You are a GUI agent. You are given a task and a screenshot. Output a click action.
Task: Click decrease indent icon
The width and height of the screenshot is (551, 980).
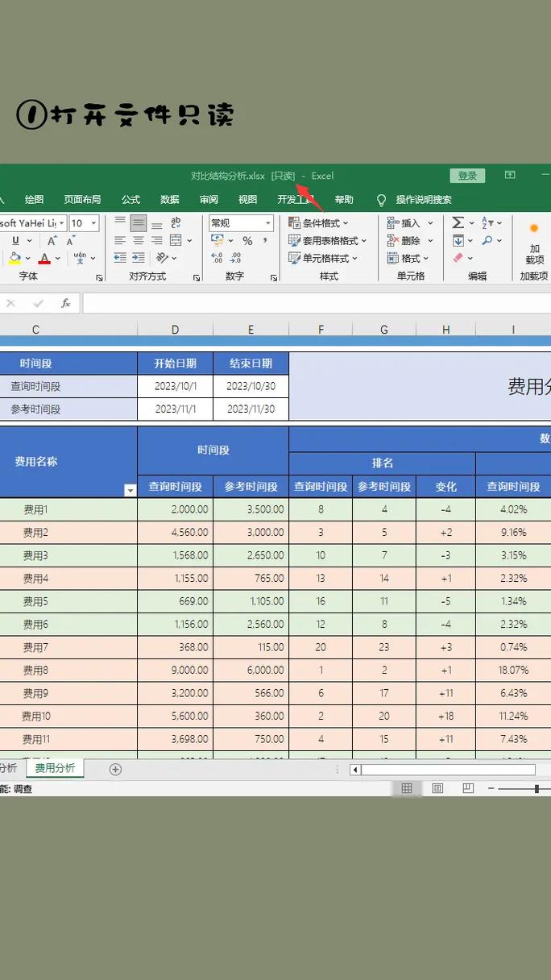tap(120, 258)
